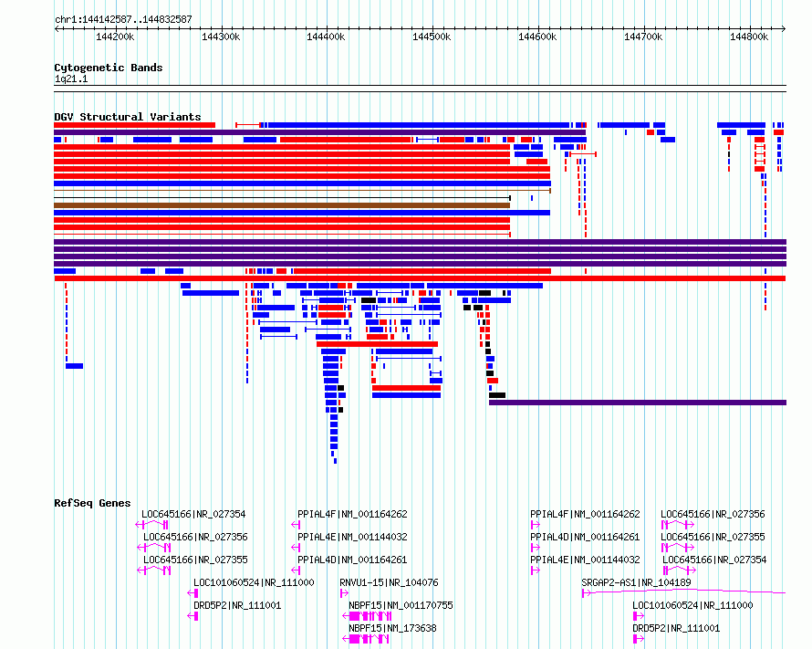Select the thick brown structural variant bar

point(282,205)
